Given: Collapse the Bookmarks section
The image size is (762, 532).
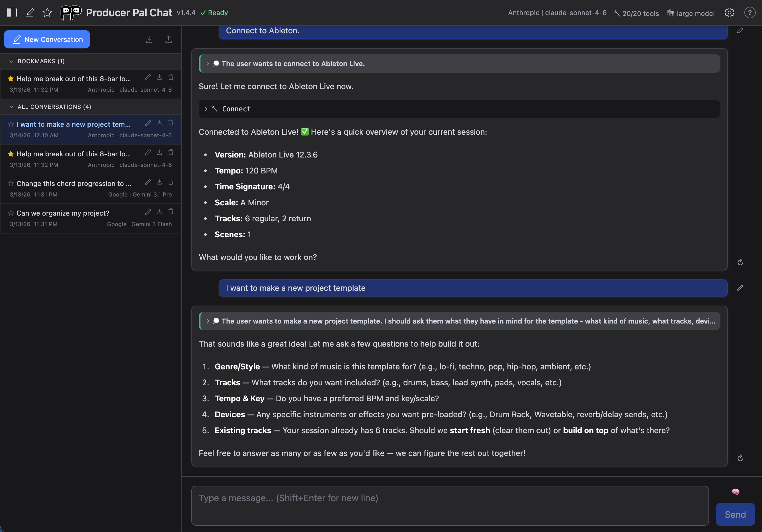Looking at the screenshot, I should coord(11,61).
